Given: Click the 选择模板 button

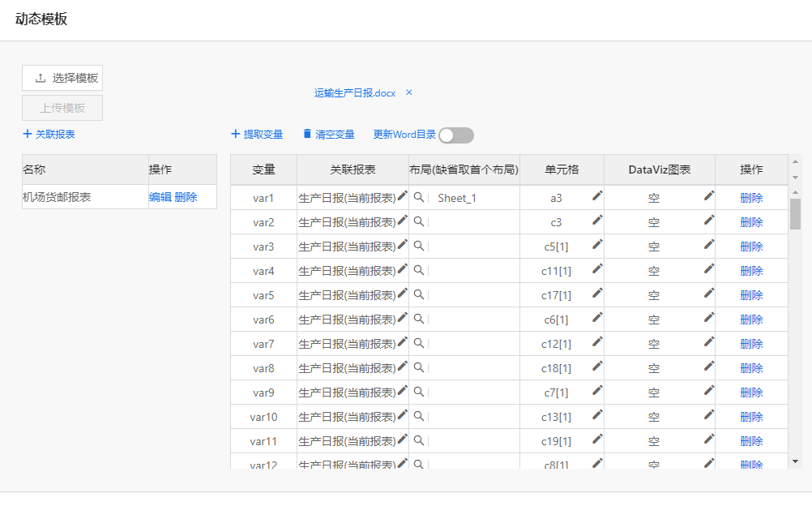Looking at the screenshot, I should 62,78.
